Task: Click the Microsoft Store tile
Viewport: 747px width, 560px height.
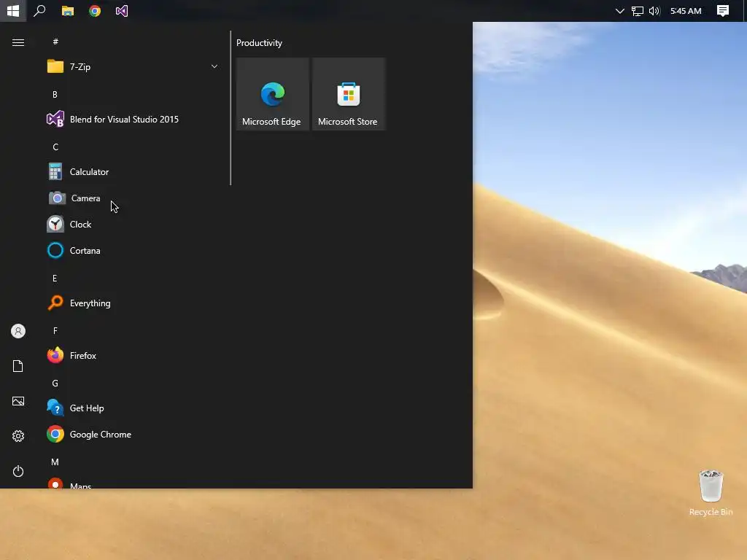Action: click(x=349, y=94)
